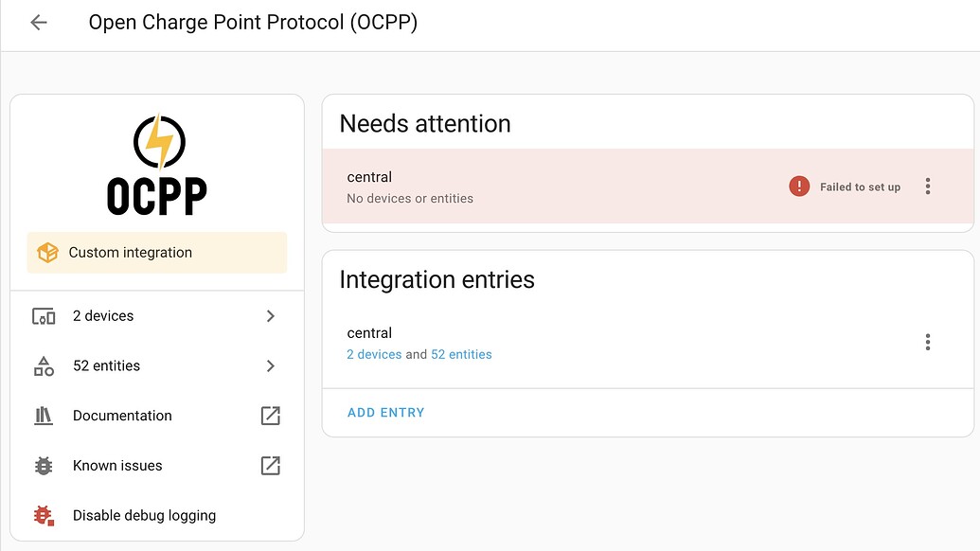Click the red 'Failed to set up' error icon
This screenshot has height=551, width=980.
pyautogui.click(x=799, y=186)
